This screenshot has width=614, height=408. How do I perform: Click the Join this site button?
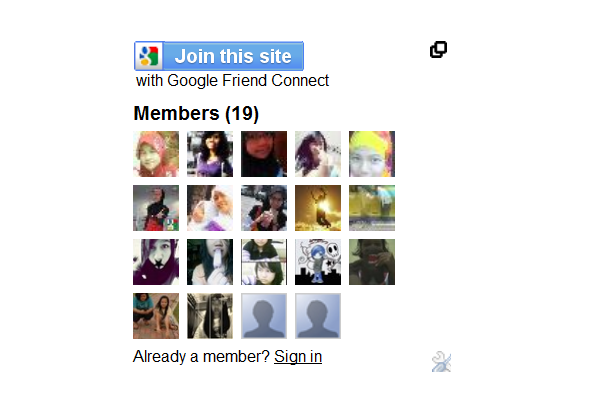(219, 56)
